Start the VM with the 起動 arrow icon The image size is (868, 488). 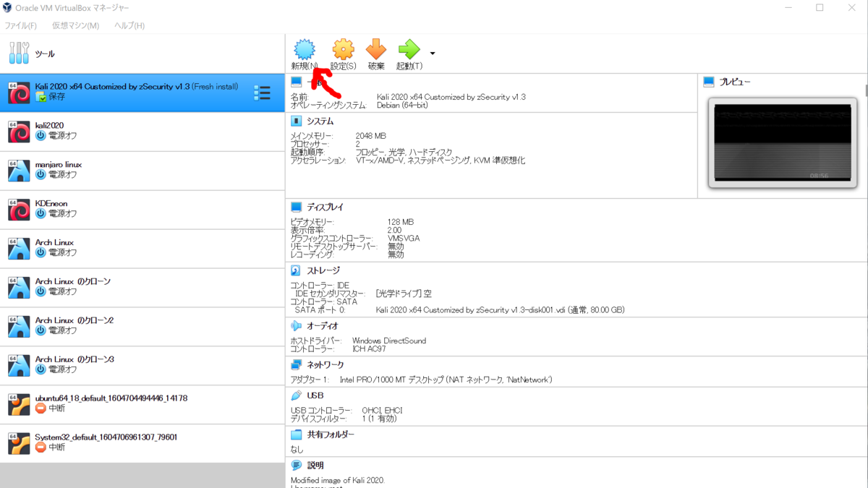tap(409, 48)
